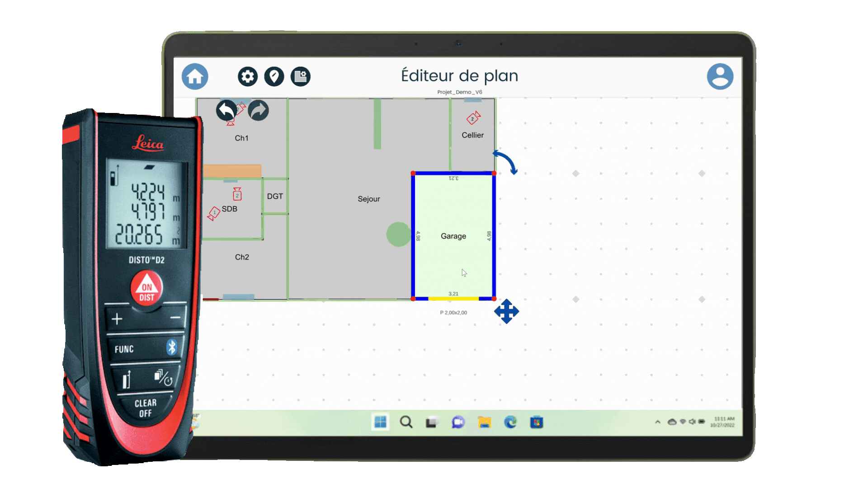Open the settings gear icon
This screenshot has height=488, width=868.
248,76
